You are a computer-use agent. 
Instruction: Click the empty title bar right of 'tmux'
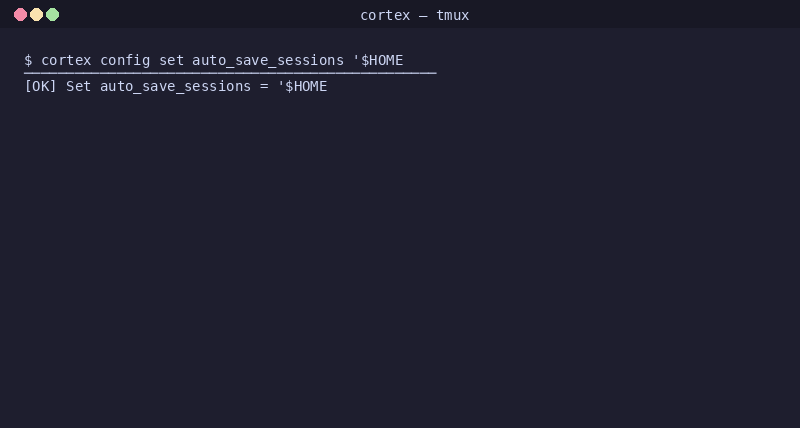[x=633, y=14]
